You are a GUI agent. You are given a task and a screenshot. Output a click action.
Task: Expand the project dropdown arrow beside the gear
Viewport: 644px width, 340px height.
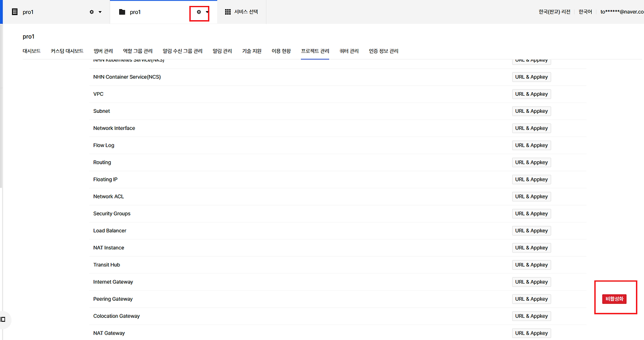(x=207, y=12)
